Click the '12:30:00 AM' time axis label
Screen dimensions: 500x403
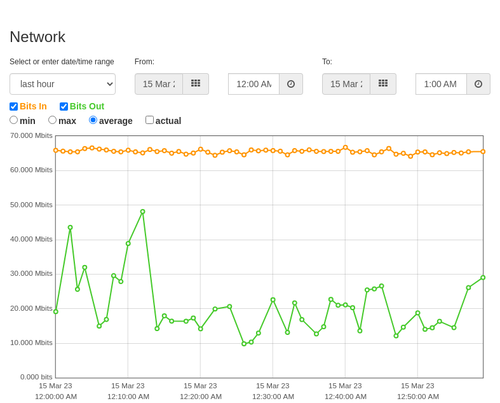tap(273, 397)
